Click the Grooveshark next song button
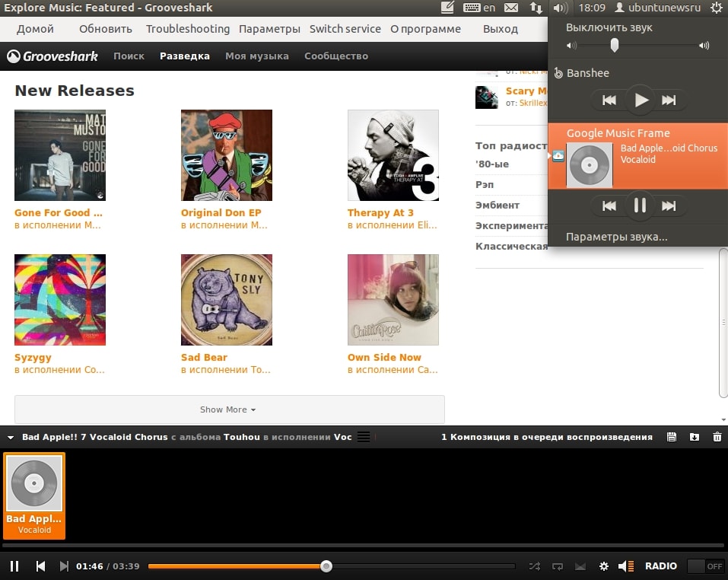Screen dimensions: 728x580 click(x=64, y=566)
